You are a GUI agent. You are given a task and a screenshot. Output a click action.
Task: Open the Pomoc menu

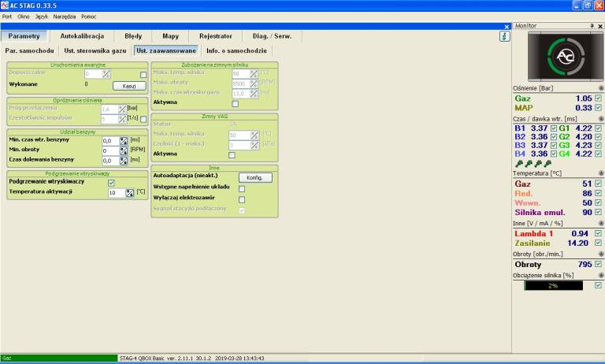pyautogui.click(x=89, y=17)
